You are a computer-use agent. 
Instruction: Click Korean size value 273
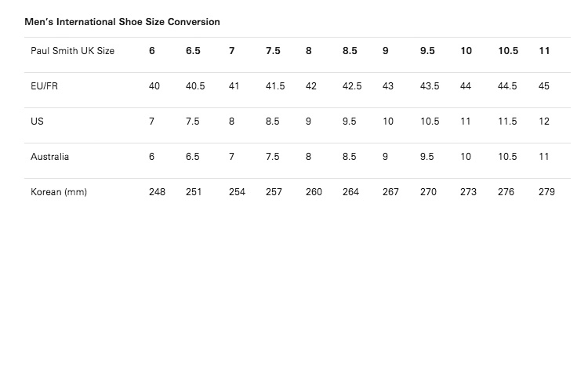tap(468, 192)
